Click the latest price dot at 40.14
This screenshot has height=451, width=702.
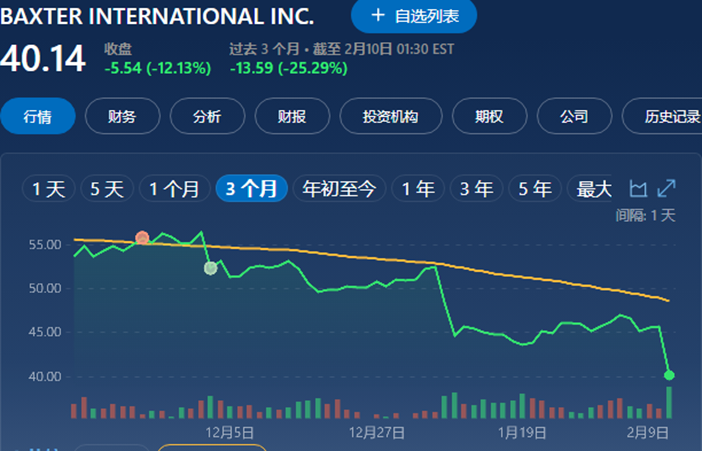click(669, 375)
